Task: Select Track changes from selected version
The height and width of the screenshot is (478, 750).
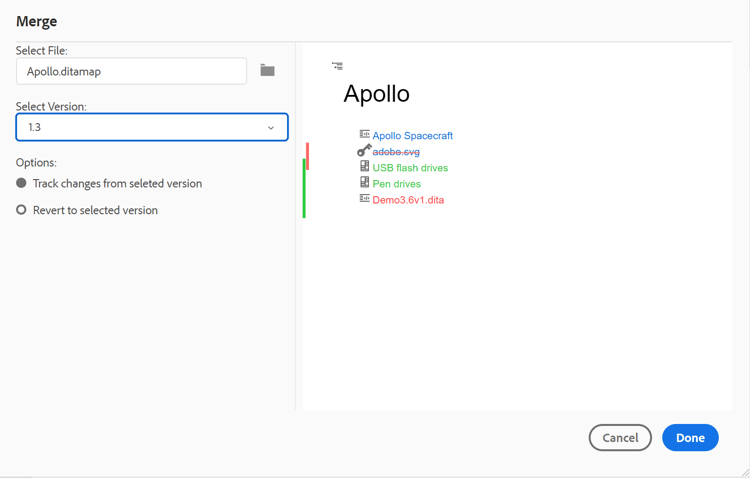Action: (x=21, y=183)
